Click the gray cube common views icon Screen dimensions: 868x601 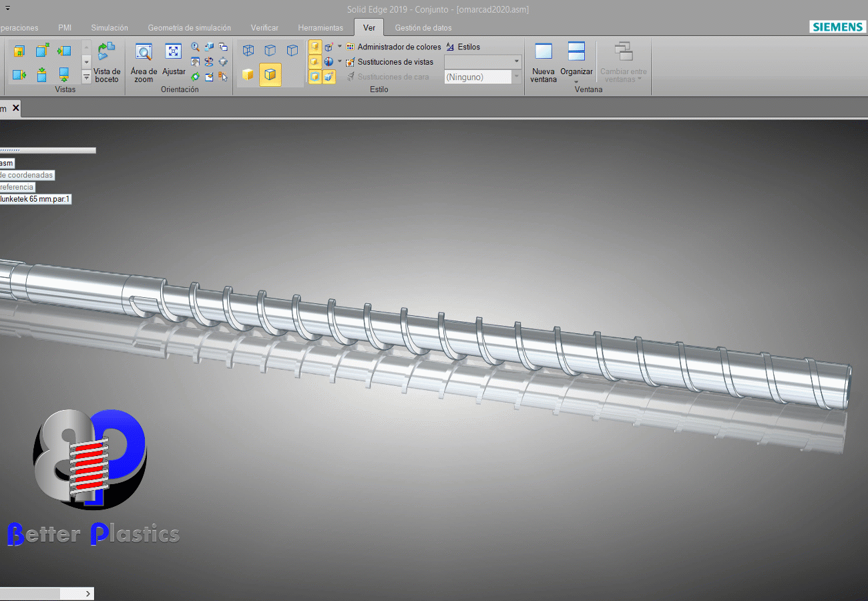(x=223, y=61)
